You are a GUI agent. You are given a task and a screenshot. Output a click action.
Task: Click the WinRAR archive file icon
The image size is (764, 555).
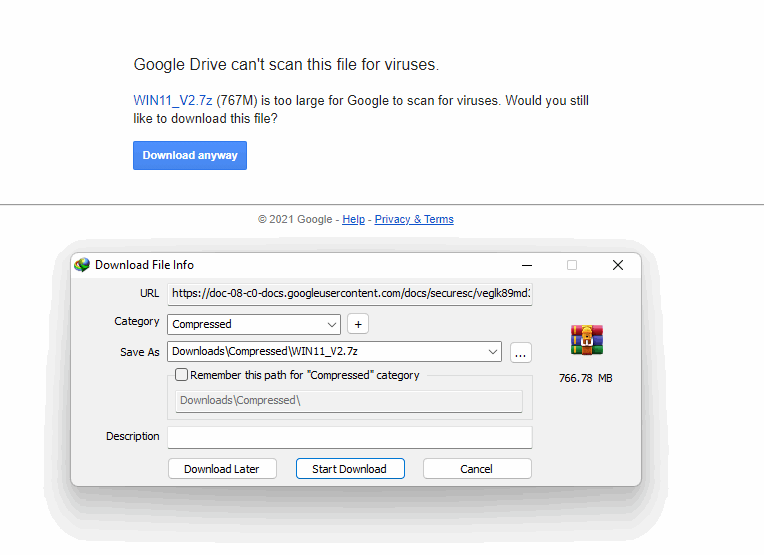(587, 340)
